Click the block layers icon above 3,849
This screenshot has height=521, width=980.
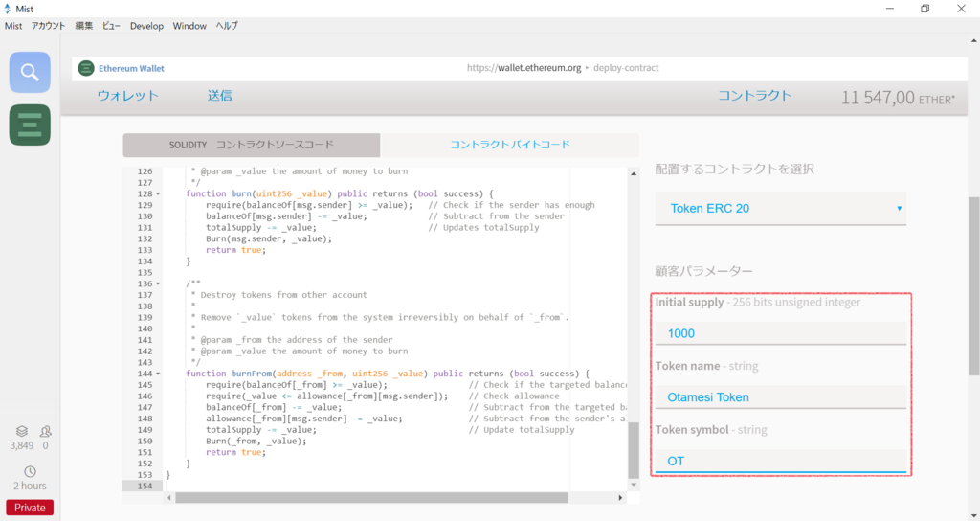(22, 431)
